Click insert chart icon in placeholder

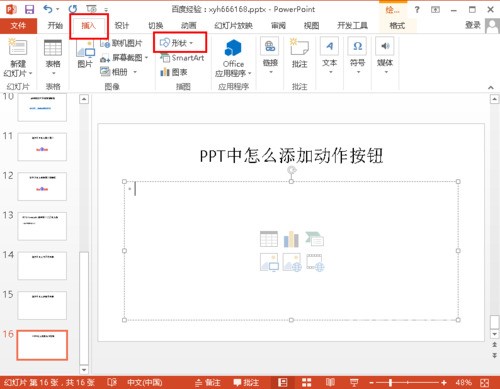click(x=291, y=239)
